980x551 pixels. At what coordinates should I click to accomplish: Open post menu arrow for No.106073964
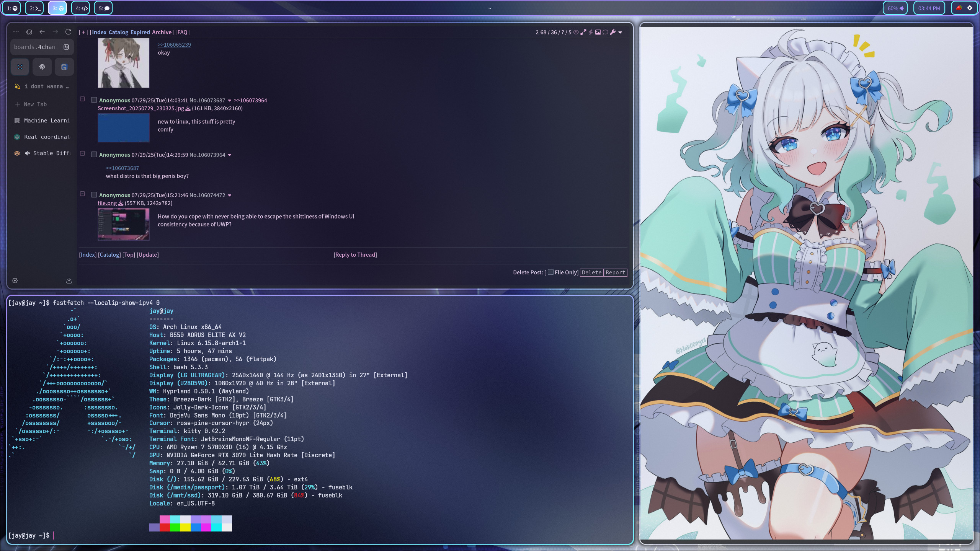(230, 155)
